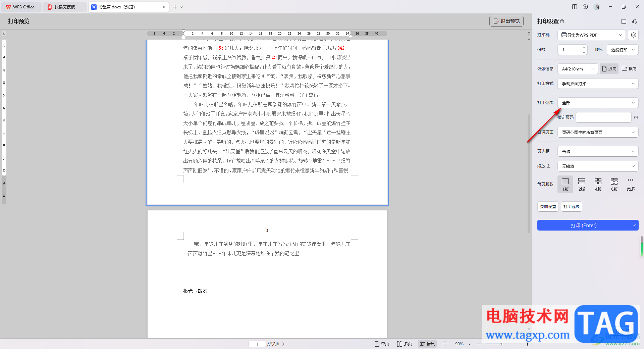Open more pages-per-sheet options
Screen dimensions: 644x349
631,184
